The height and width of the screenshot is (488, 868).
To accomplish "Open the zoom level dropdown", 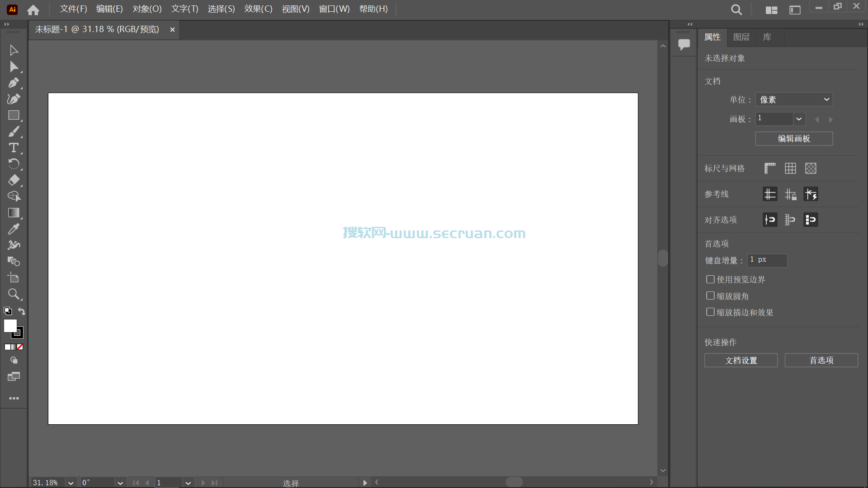I will tap(71, 483).
